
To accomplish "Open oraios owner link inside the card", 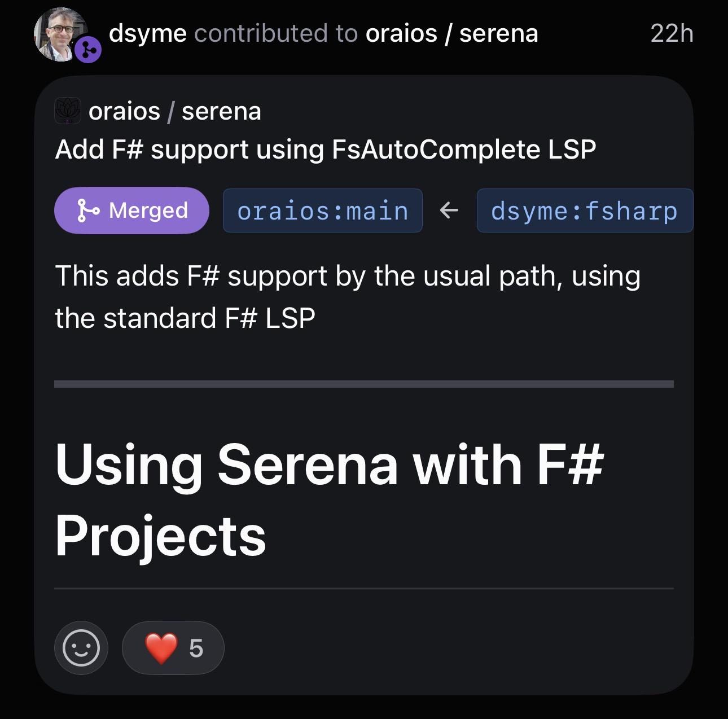I will pos(124,111).
